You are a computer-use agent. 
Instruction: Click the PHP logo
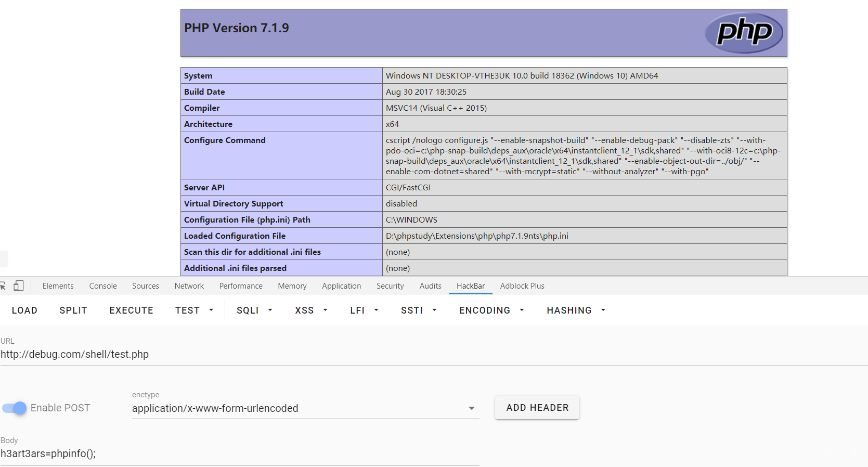744,33
